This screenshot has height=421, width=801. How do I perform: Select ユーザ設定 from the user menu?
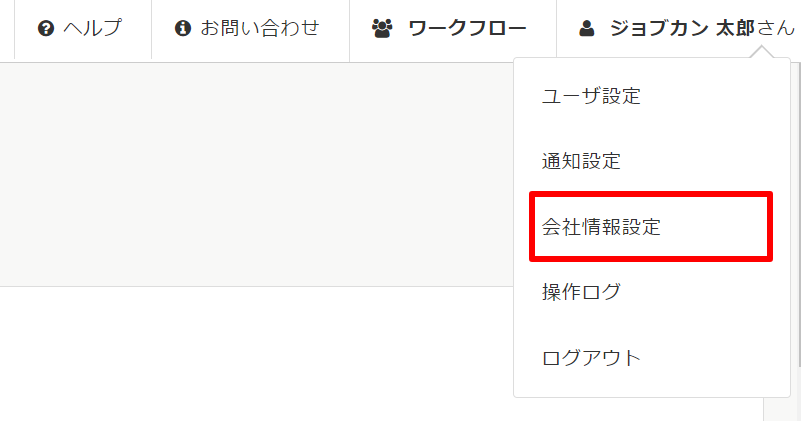[x=591, y=97]
